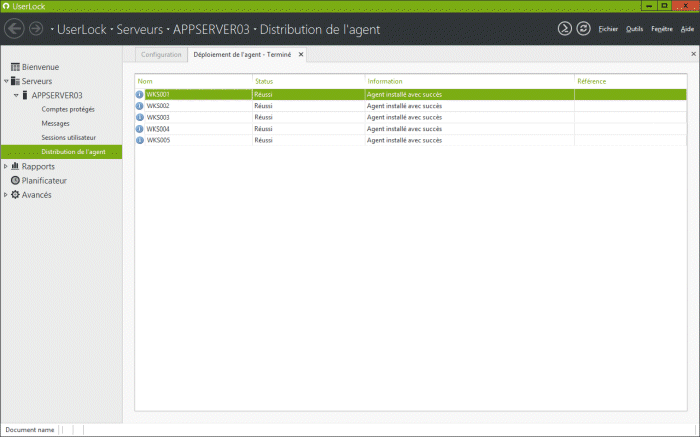700x437 pixels.
Task: Collapse the Serveurs tree node
Action: point(6,81)
